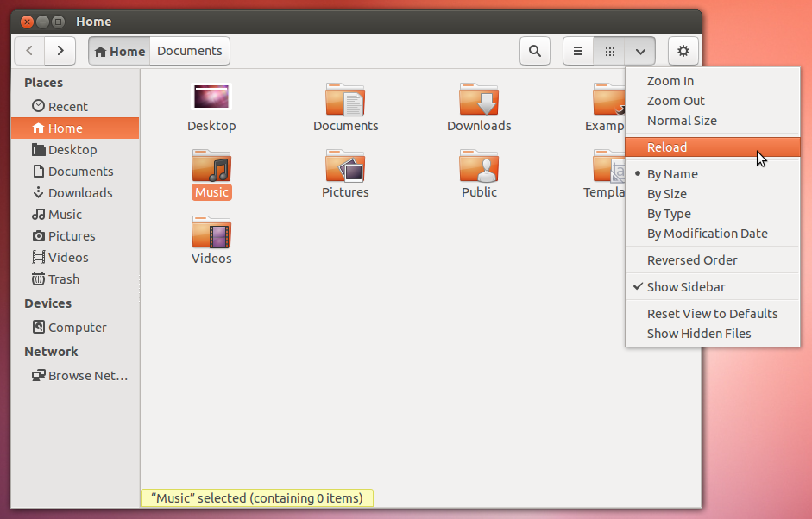
Task: Choose Reload from the menu
Action: (666, 147)
